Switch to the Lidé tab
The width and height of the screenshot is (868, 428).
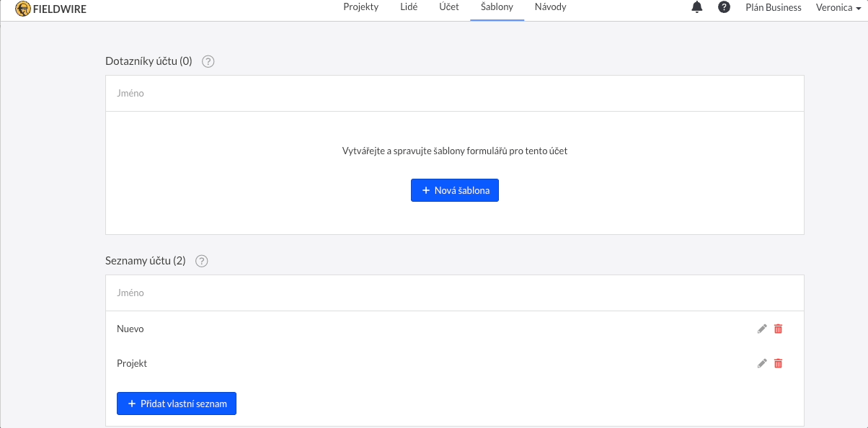point(408,7)
